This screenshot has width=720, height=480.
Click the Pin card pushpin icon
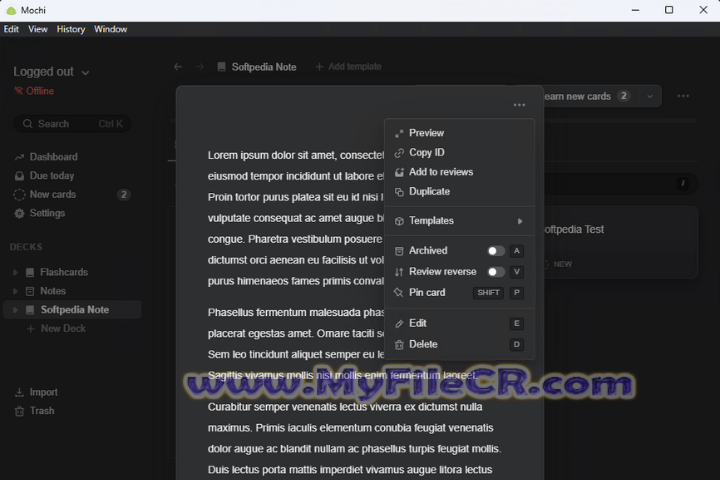(x=399, y=293)
